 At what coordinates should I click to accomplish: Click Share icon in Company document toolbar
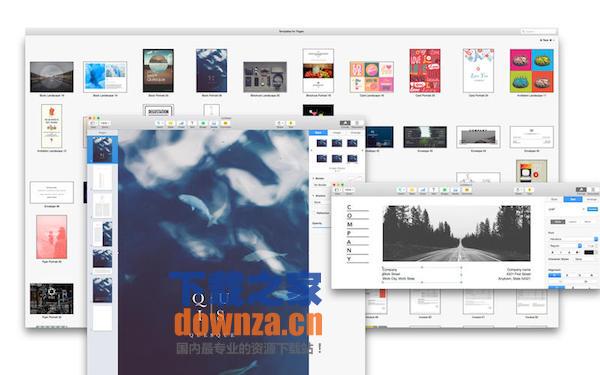coord(518,190)
